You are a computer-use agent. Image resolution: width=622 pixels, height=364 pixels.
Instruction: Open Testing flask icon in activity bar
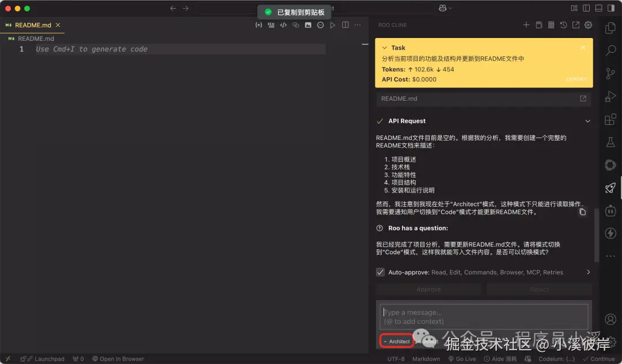coord(610,142)
